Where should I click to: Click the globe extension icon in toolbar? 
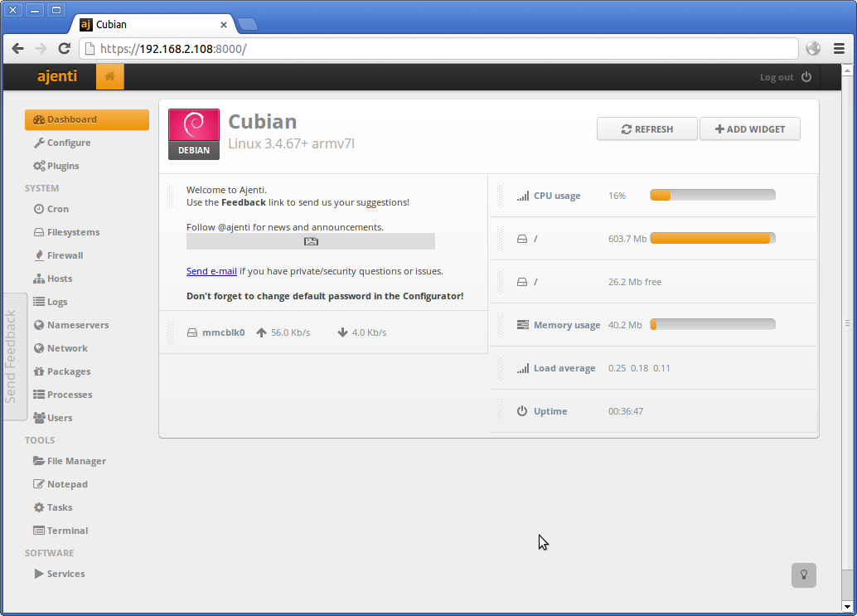tap(813, 49)
